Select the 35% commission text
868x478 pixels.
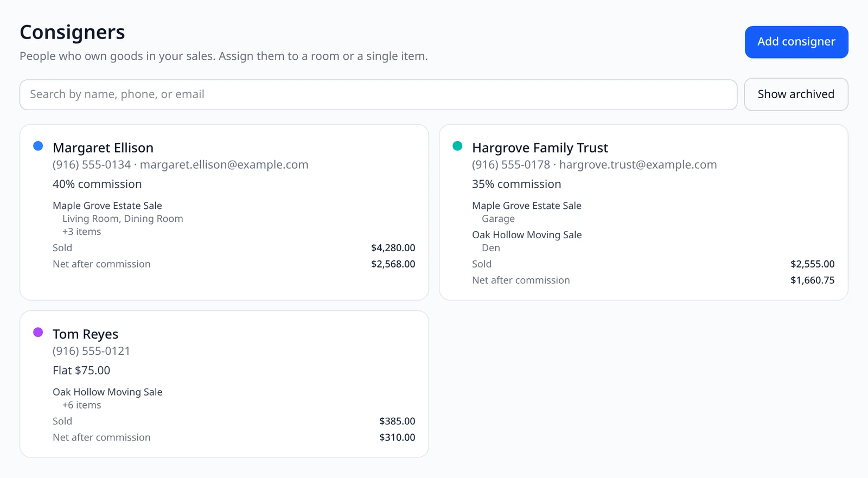click(516, 184)
